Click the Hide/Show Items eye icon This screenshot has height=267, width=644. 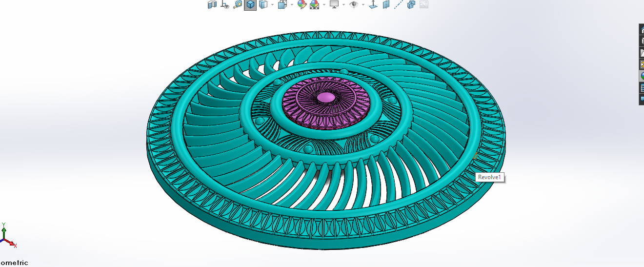click(x=354, y=4)
